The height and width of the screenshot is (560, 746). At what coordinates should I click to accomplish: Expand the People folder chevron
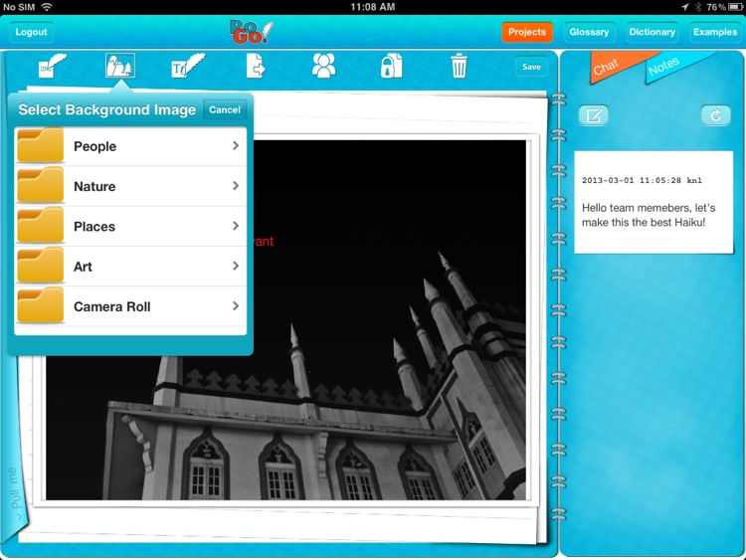pos(236,146)
